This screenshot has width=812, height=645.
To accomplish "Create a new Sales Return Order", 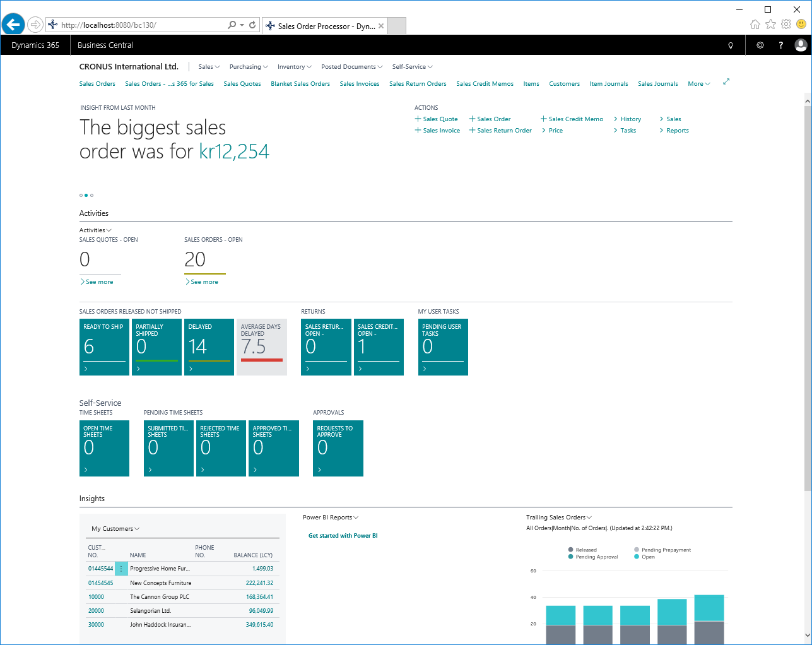I will [x=500, y=131].
